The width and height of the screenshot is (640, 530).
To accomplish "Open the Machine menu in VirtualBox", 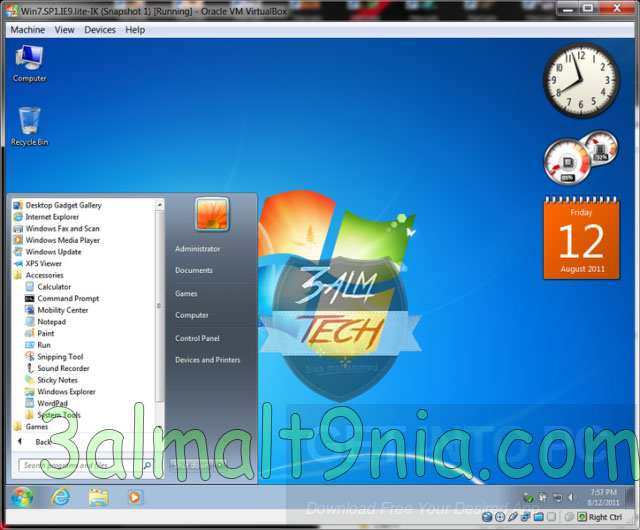I will pyautogui.click(x=28, y=30).
